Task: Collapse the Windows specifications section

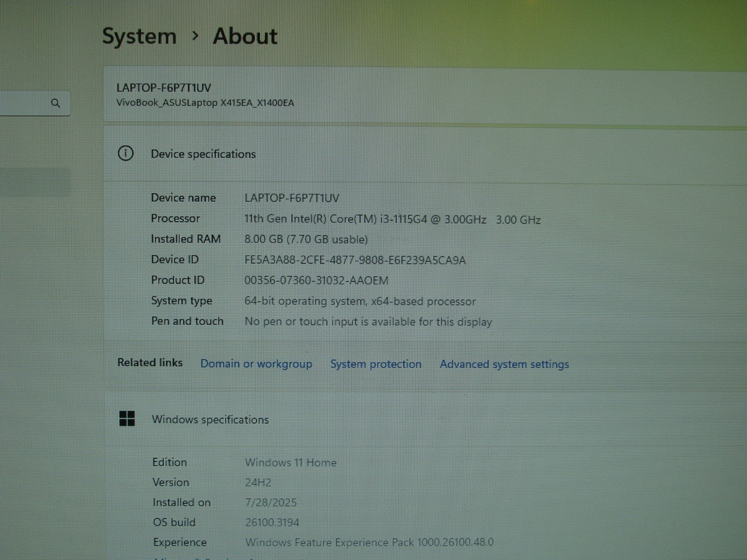Action: (210, 420)
